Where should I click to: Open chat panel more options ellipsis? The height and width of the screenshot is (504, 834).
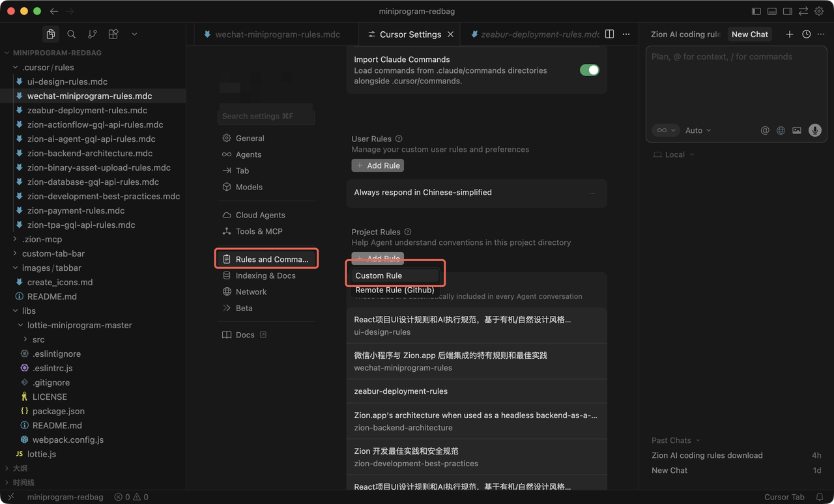click(822, 34)
